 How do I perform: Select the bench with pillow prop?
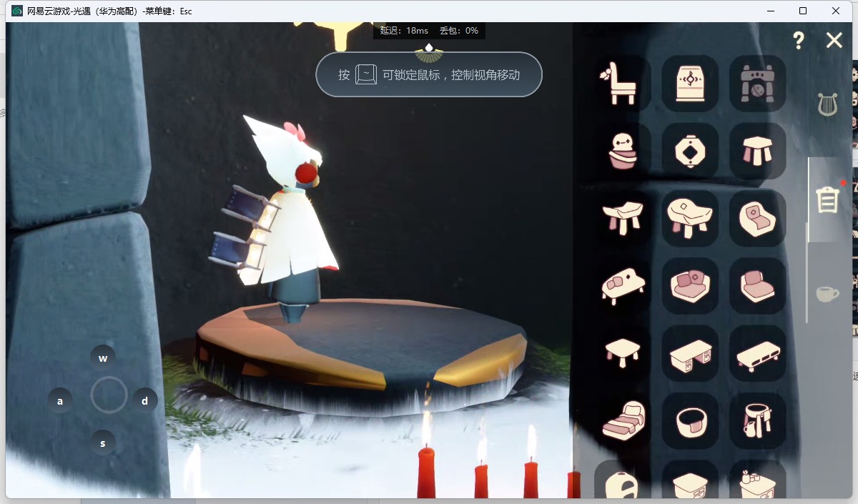click(623, 286)
